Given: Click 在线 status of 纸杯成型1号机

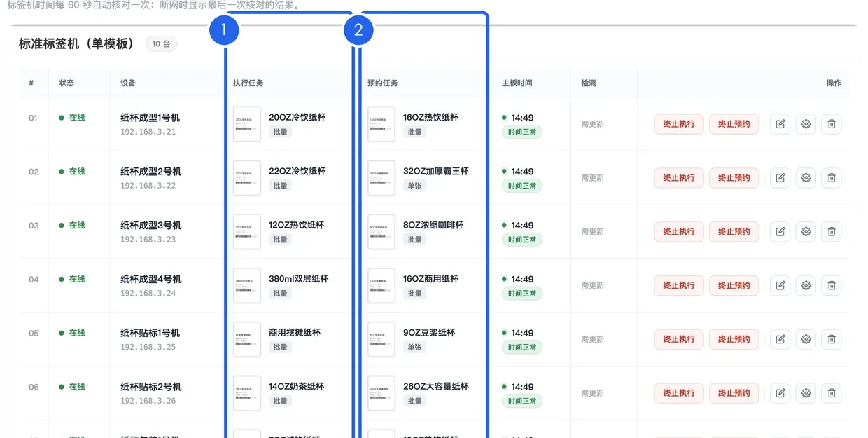Looking at the screenshot, I should point(72,118).
